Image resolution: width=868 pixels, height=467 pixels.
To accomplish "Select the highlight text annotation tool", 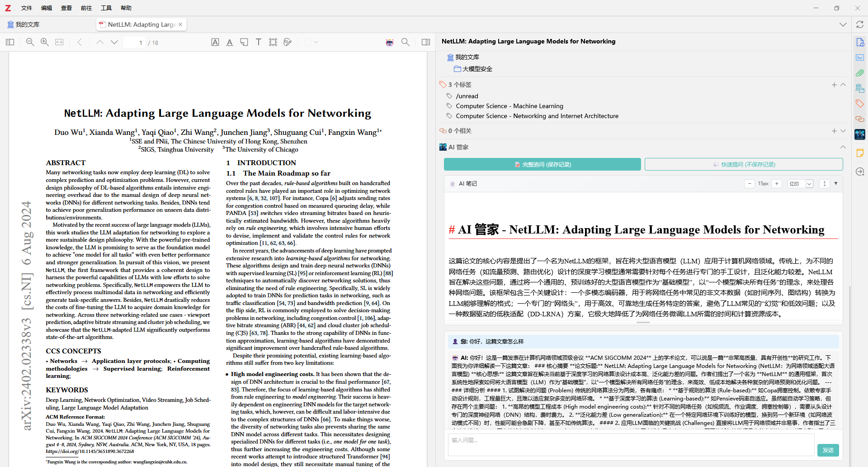I will tap(215, 42).
